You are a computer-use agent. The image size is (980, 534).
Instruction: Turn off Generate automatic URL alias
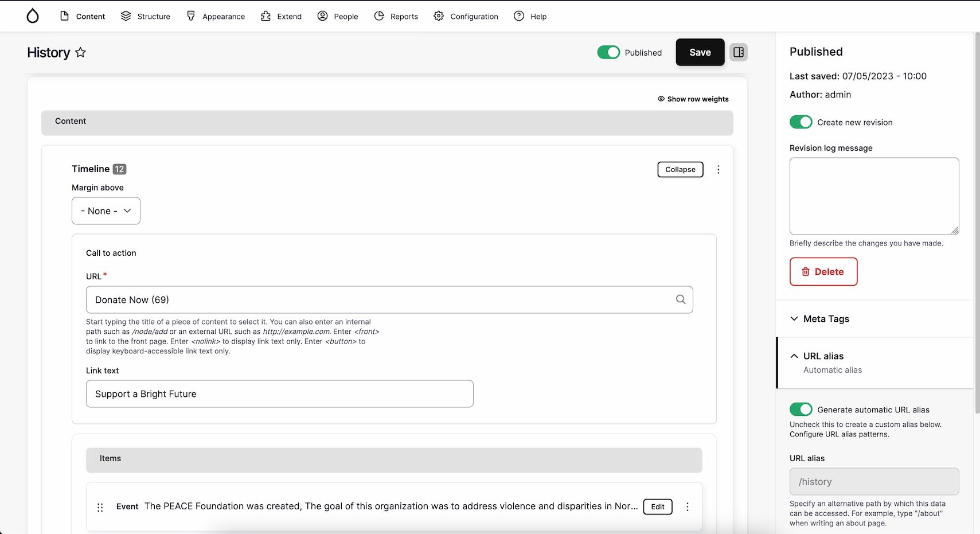click(x=801, y=409)
